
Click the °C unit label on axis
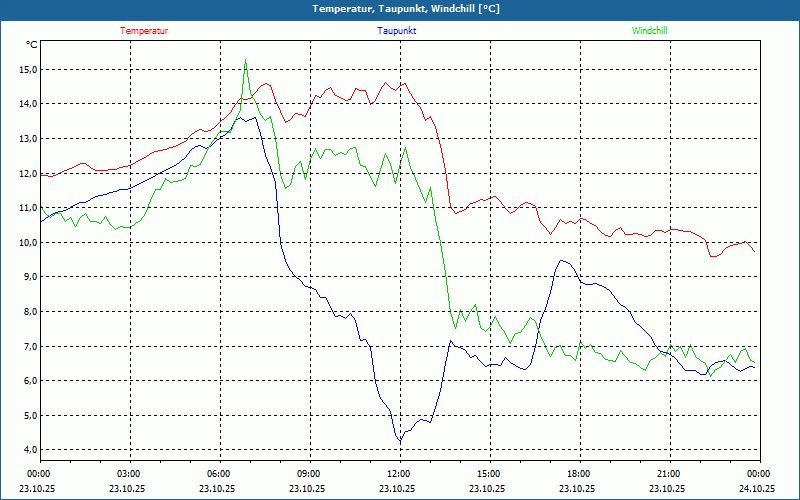[32, 45]
